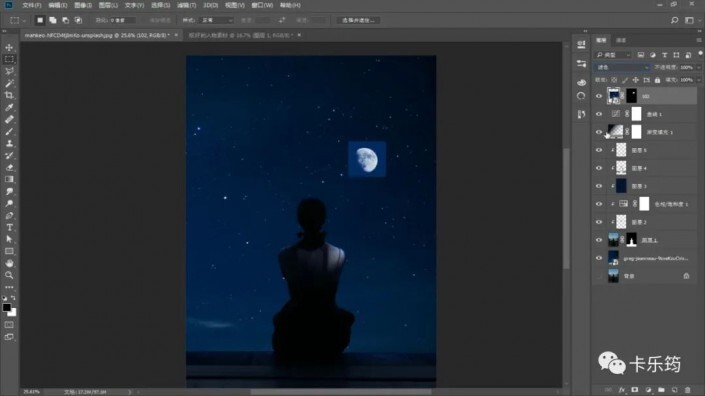Select the Lasso tool

click(9, 71)
